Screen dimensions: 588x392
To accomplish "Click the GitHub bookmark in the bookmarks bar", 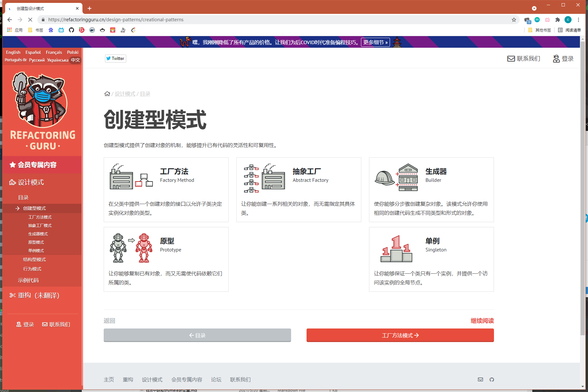I will point(71,30).
